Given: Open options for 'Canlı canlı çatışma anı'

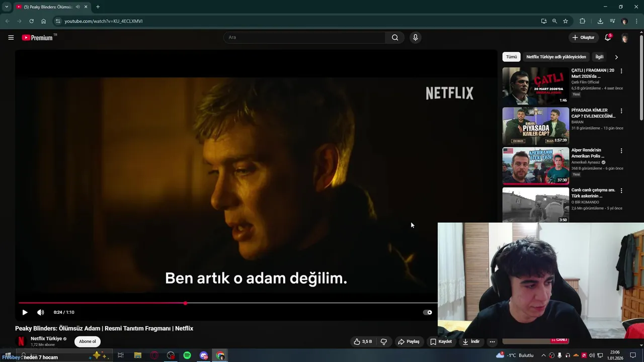Looking at the screenshot, I should point(621,191).
